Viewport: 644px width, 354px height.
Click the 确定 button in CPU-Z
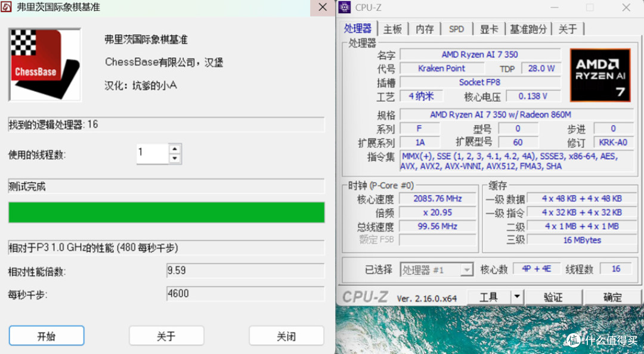click(612, 297)
